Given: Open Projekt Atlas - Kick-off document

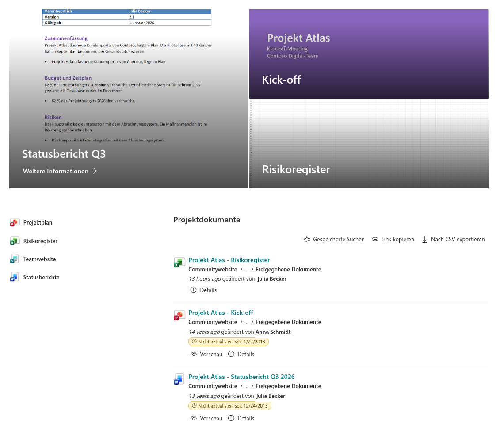Looking at the screenshot, I should point(221,313).
